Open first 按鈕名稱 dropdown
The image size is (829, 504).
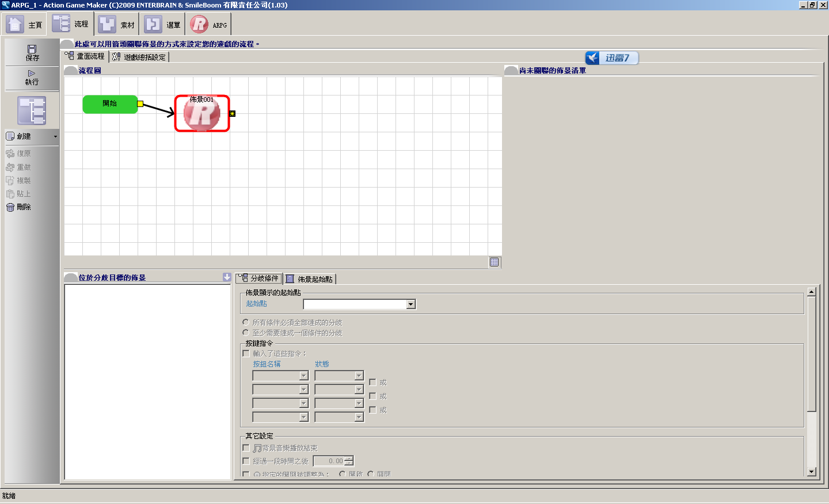(303, 376)
